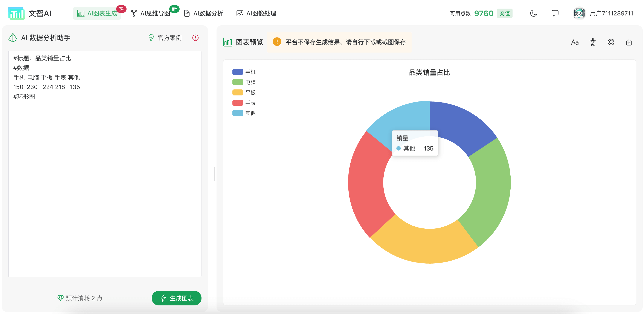Download the chart using download icon
Screen dimensions: 644x314
(629, 42)
